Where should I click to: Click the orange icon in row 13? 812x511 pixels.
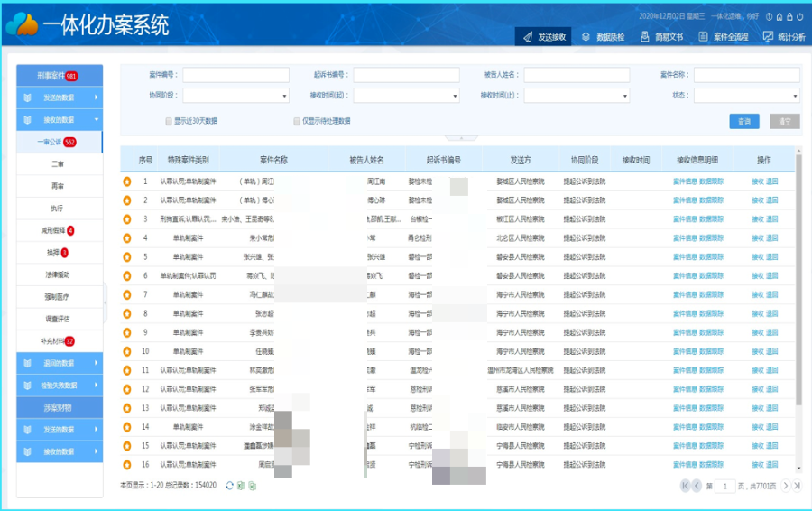pyautogui.click(x=127, y=408)
